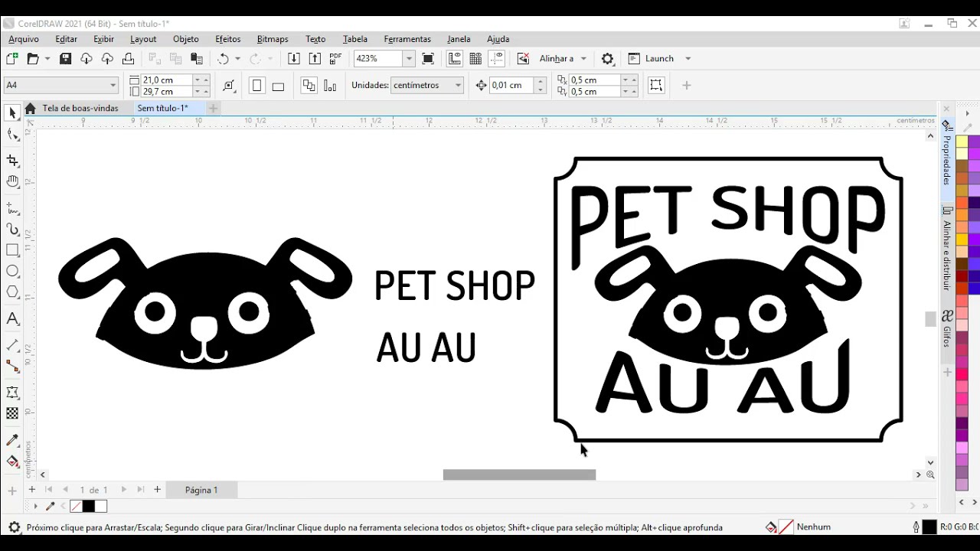Click the Paste clipboard icon
Viewport: 980px width, 551px height.
tap(197, 58)
